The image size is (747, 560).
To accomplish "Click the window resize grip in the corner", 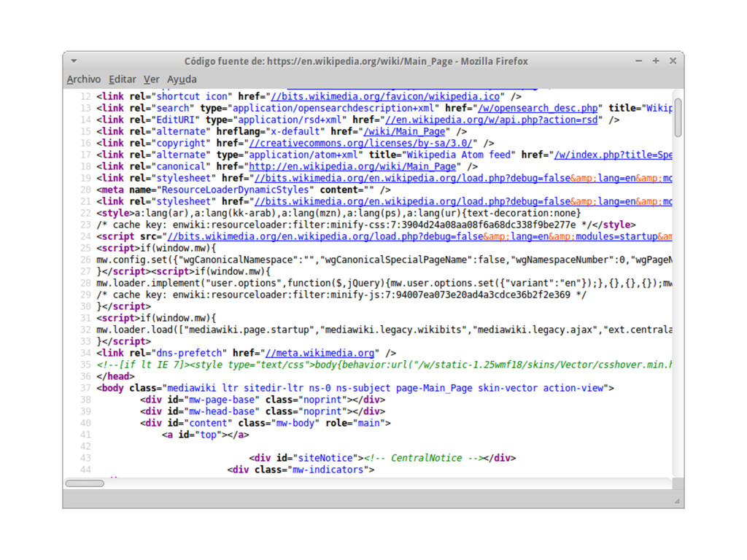I will (677, 501).
